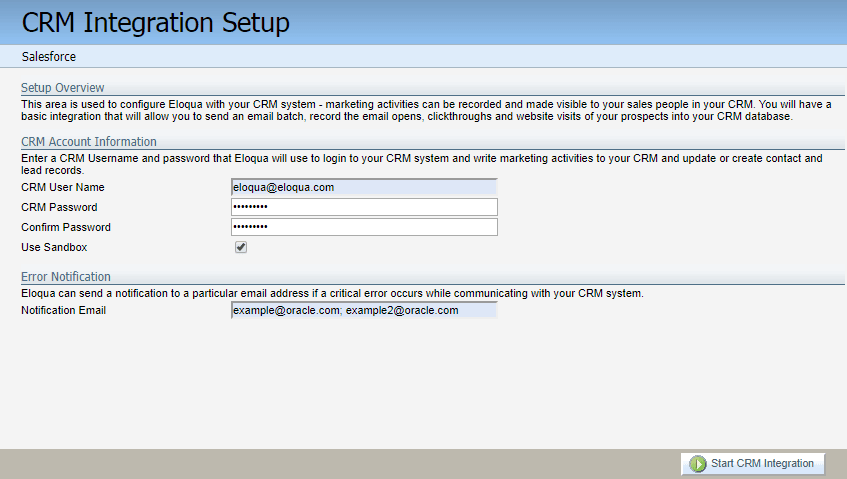Image resolution: width=847 pixels, height=479 pixels.
Task: Click the Notification Email label
Action: pos(63,311)
